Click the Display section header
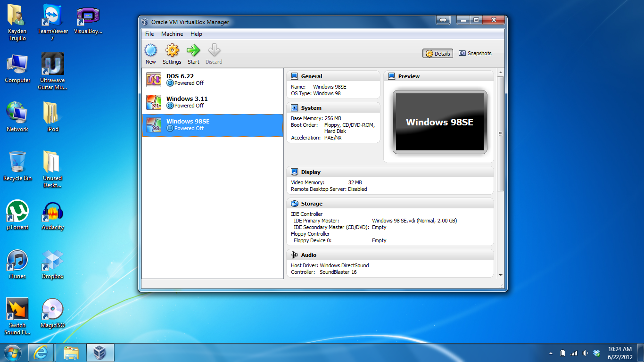Image resolution: width=644 pixels, height=362 pixels. point(390,172)
